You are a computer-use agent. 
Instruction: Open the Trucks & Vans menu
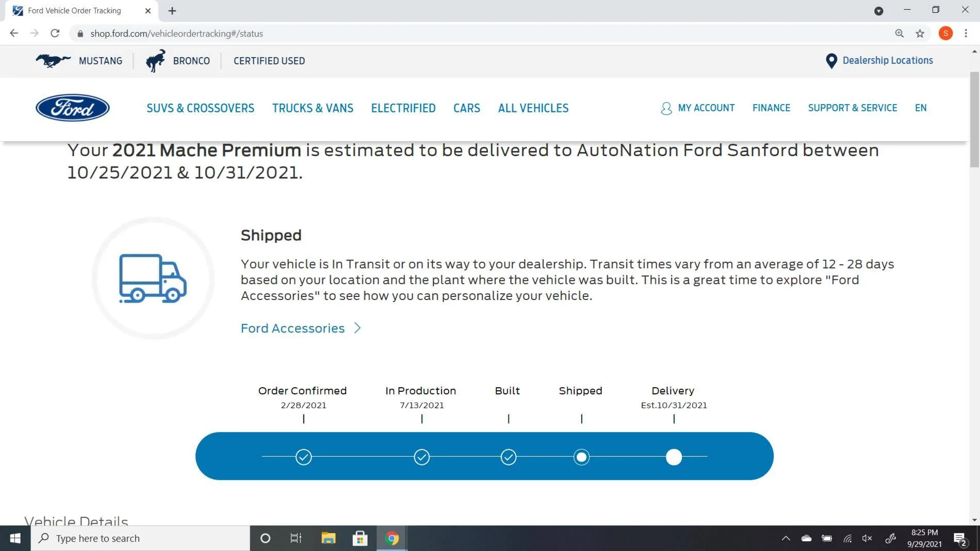[x=313, y=108]
